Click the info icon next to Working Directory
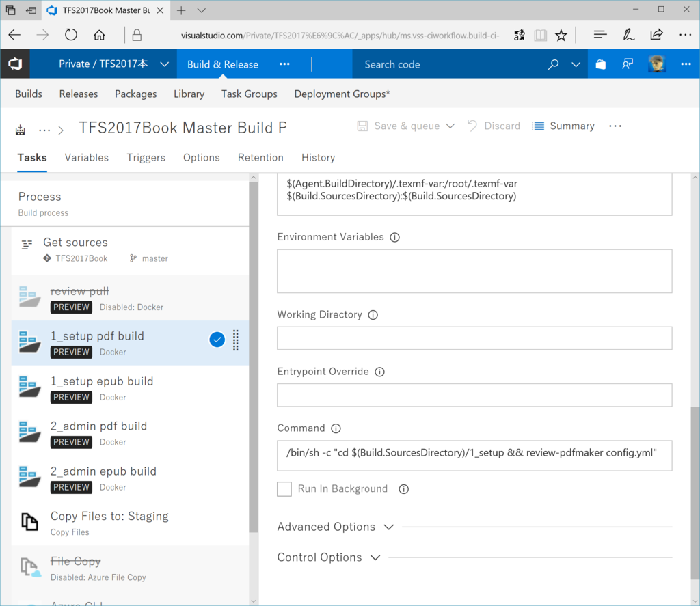Image resolution: width=700 pixels, height=606 pixels. [x=373, y=315]
